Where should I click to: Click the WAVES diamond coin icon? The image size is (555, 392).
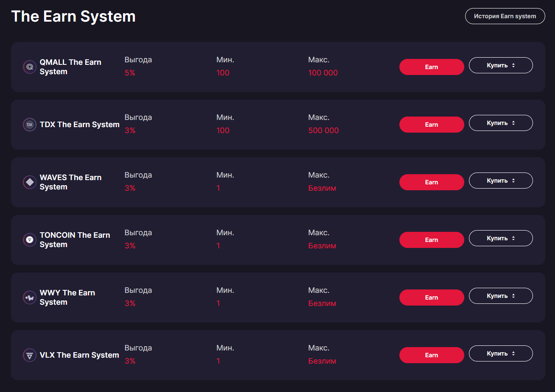pyautogui.click(x=30, y=182)
